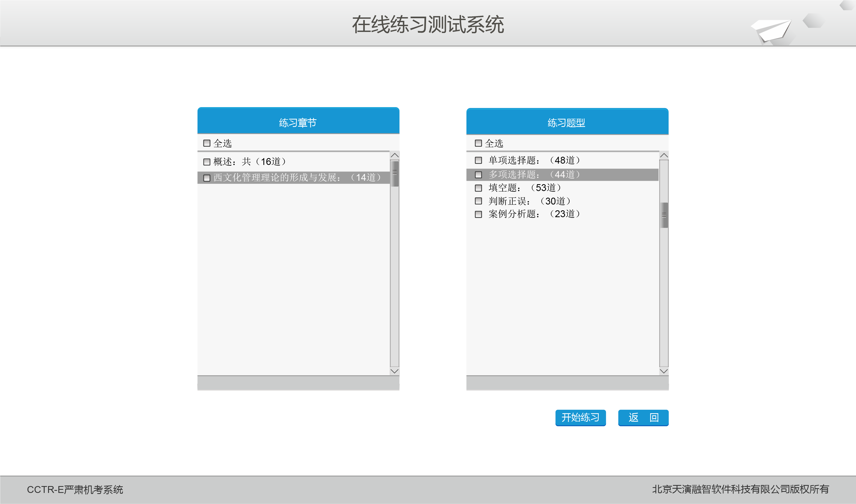Click the 返回 button
Image resolution: width=856 pixels, height=504 pixels.
[643, 417]
